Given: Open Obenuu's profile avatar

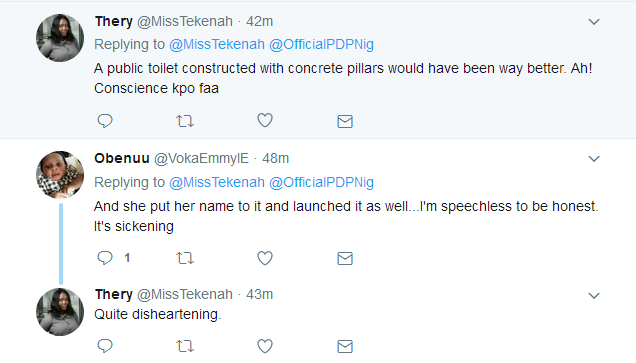Looking at the screenshot, I should [60, 175].
